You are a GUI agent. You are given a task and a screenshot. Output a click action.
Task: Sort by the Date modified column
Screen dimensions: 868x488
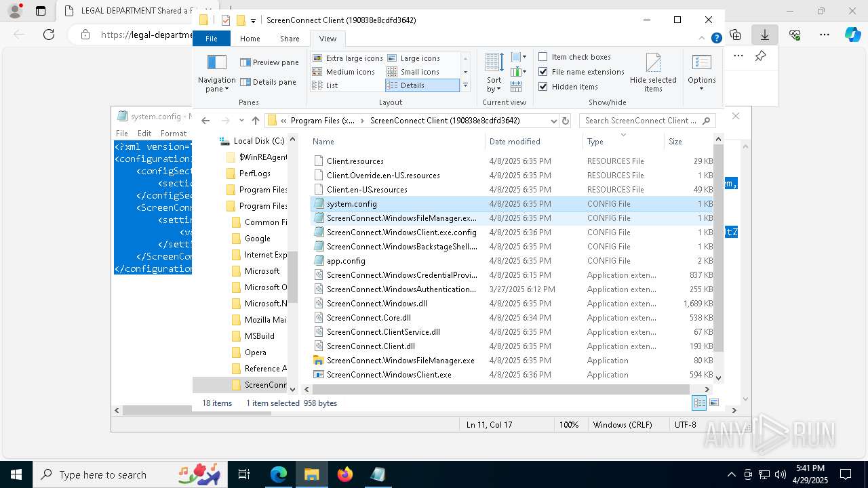tap(534, 142)
